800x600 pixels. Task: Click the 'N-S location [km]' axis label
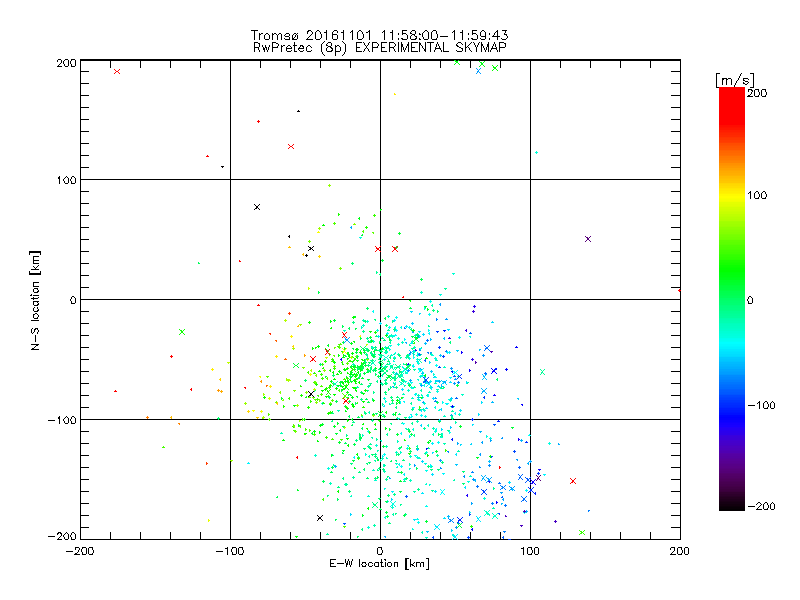pos(35,300)
